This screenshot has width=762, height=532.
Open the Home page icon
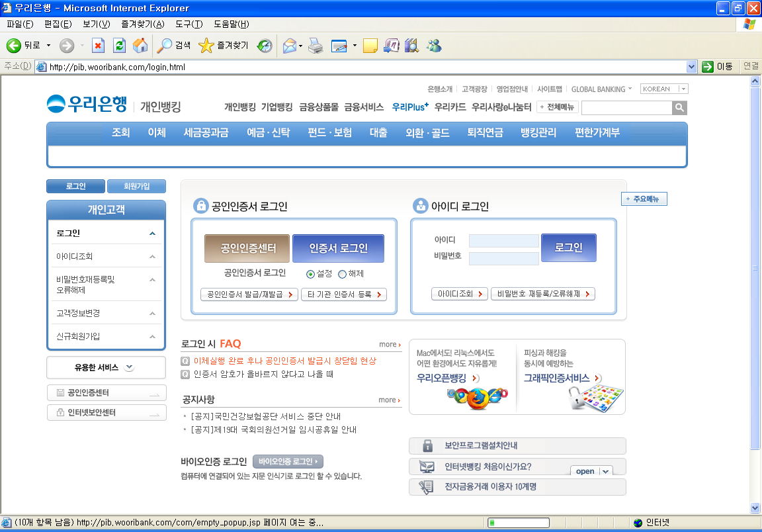tap(140, 46)
